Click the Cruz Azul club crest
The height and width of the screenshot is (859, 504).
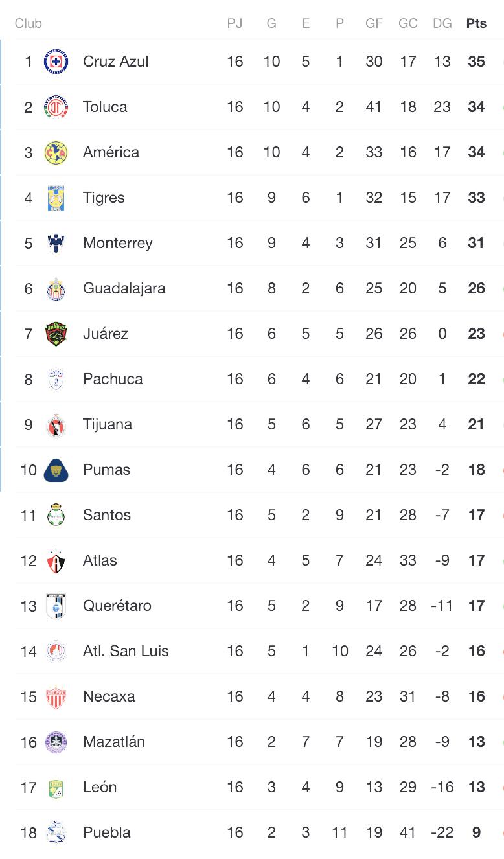pos(56,62)
